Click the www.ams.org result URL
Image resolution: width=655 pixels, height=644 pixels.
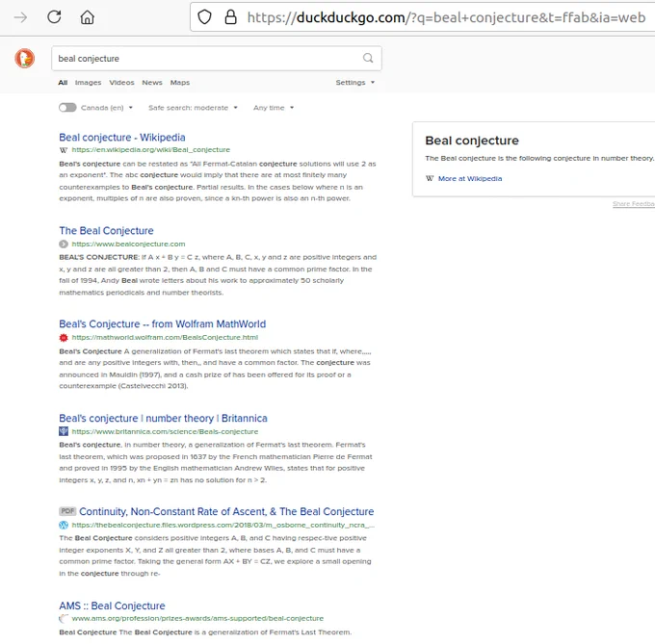[197, 618]
